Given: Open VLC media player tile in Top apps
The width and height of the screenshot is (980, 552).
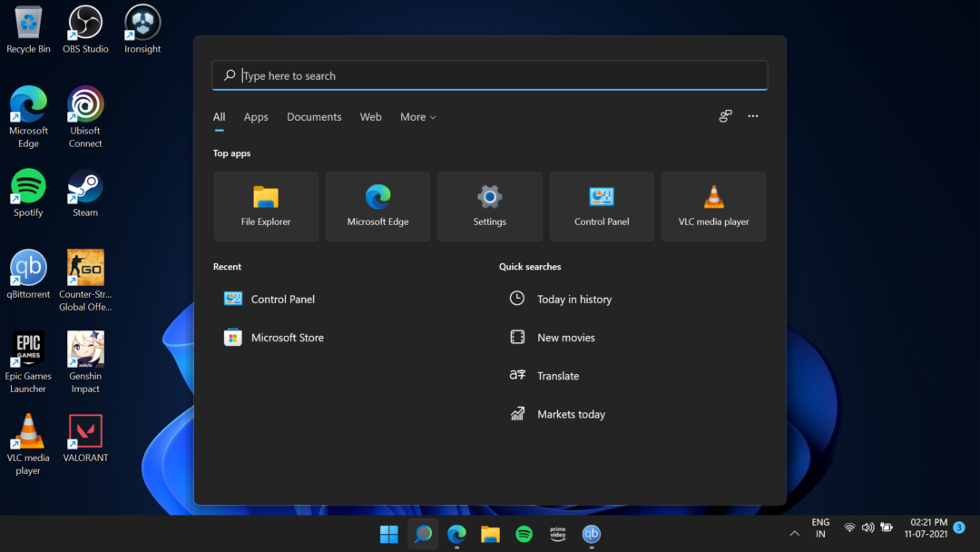Looking at the screenshot, I should [x=714, y=206].
